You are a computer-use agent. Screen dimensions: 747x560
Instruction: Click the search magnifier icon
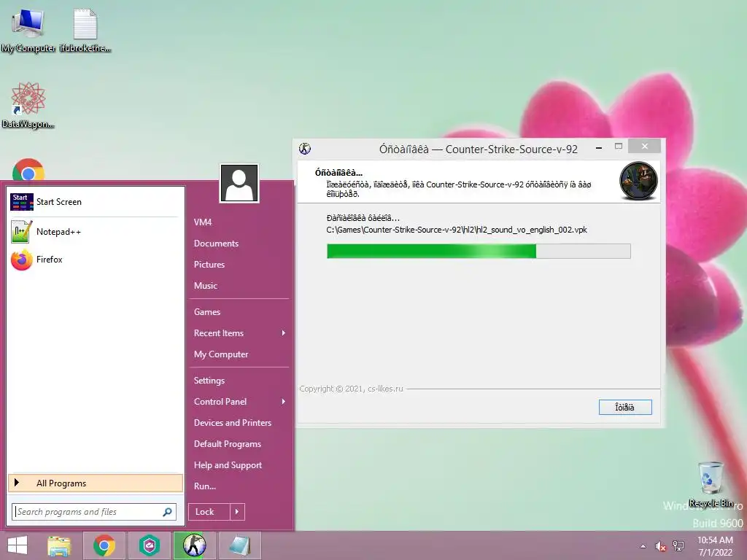(x=167, y=512)
